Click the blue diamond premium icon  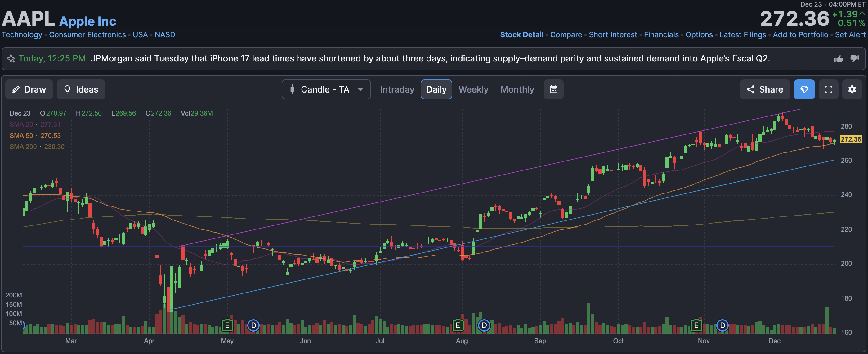pos(804,89)
